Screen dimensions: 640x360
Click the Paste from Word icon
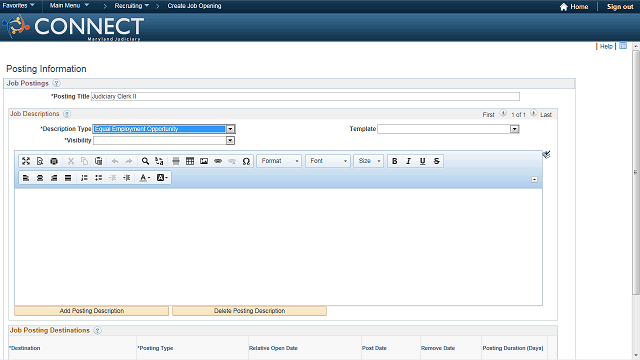(x=98, y=161)
